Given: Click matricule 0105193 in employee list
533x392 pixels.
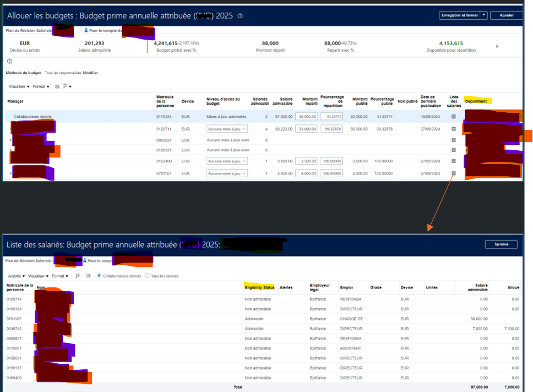Looking at the screenshot, I should click(x=14, y=309).
